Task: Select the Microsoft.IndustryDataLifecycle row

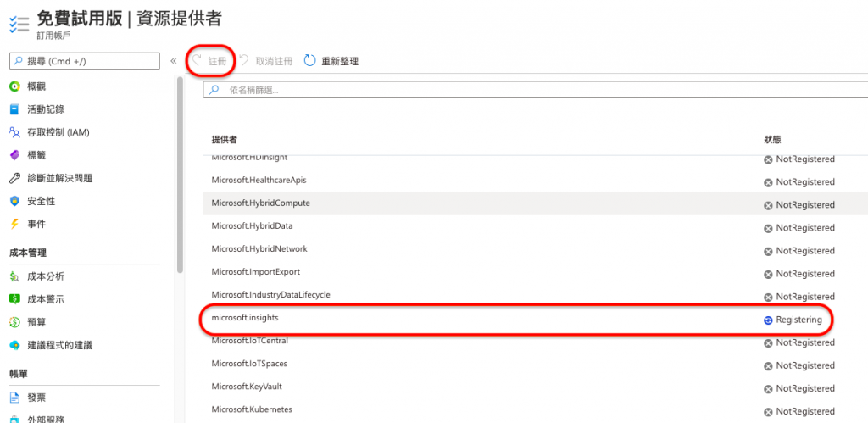Action: [536, 296]
